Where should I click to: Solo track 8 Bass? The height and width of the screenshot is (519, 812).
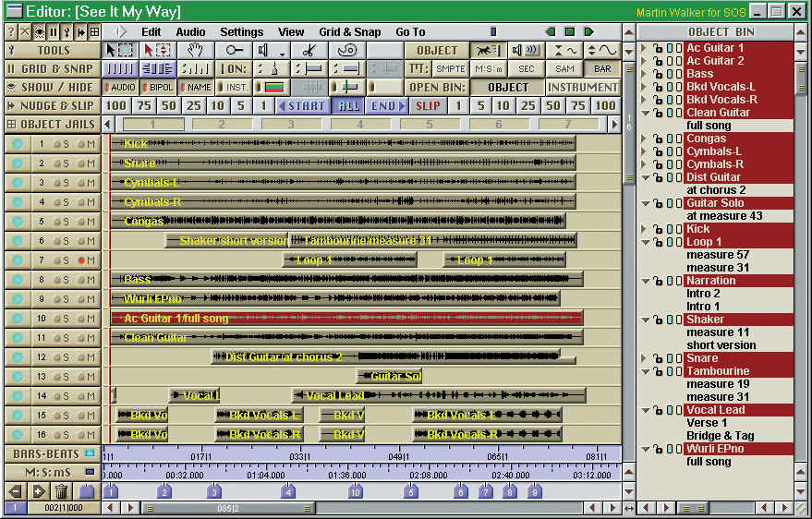point(67,280)
